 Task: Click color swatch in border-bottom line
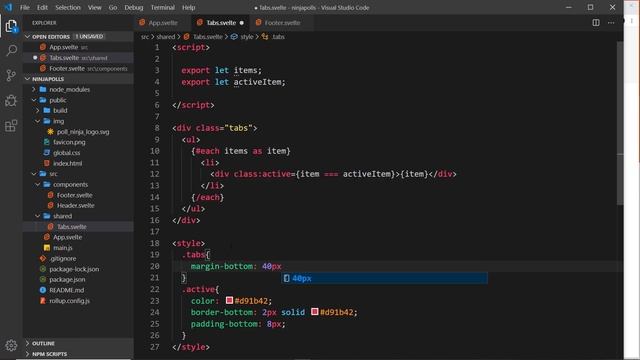315,312
